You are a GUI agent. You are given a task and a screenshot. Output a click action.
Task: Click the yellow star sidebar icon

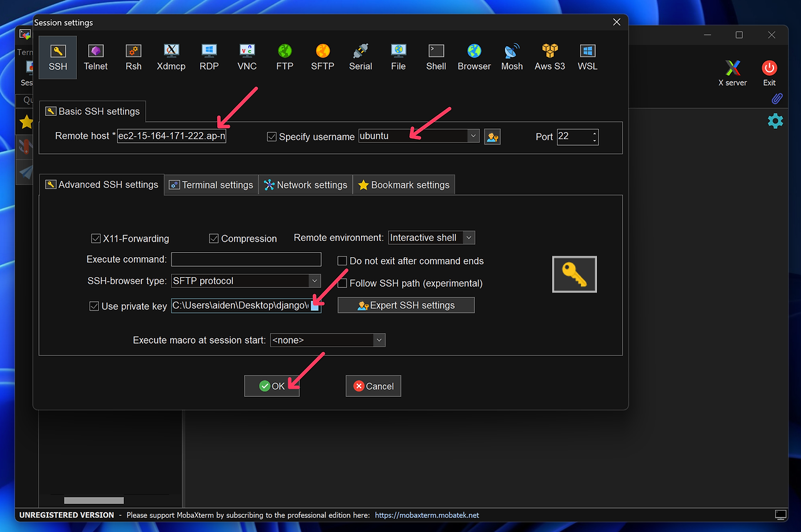26,122
